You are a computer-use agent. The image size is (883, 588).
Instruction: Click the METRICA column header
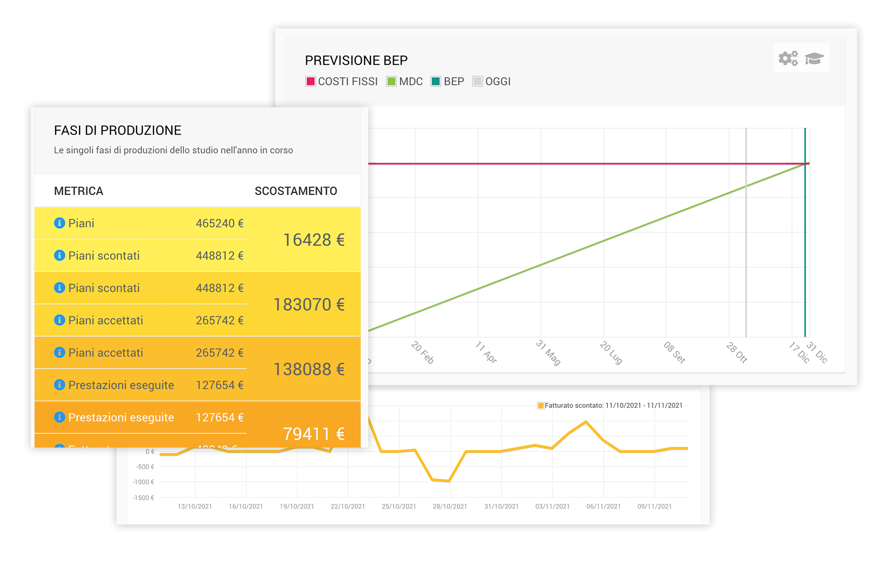click(x=79, y=191)
